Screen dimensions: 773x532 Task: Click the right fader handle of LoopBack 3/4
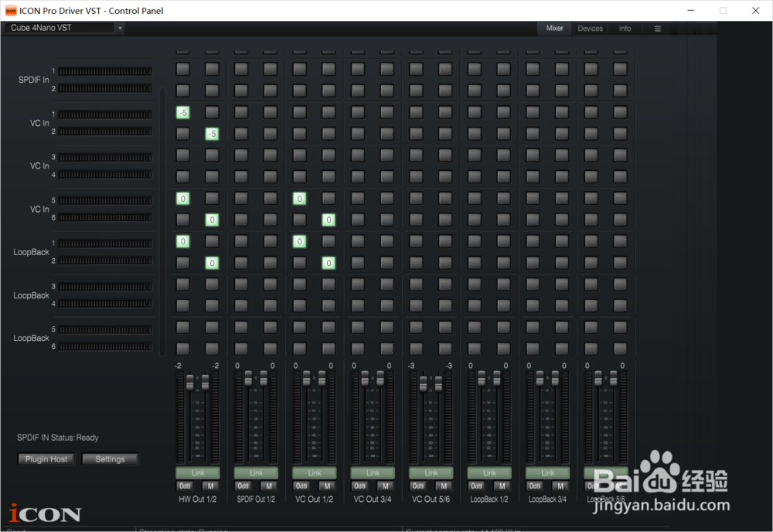555,378
